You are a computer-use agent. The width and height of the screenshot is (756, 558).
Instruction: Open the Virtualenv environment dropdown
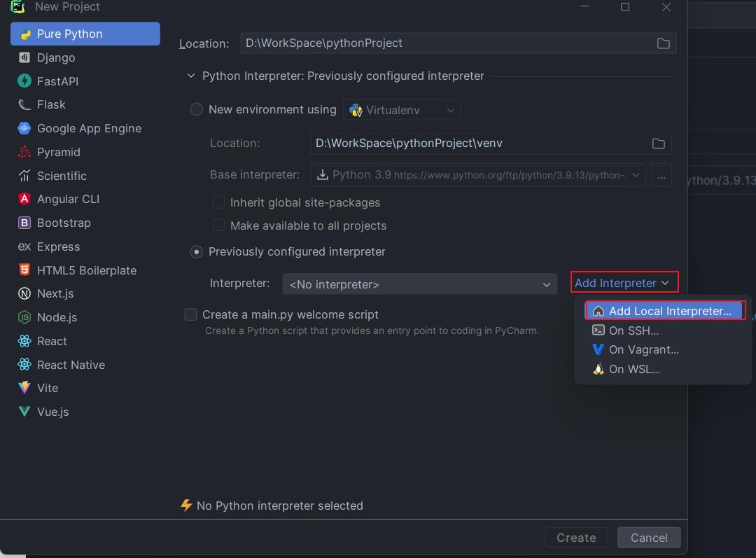(402, 110)
